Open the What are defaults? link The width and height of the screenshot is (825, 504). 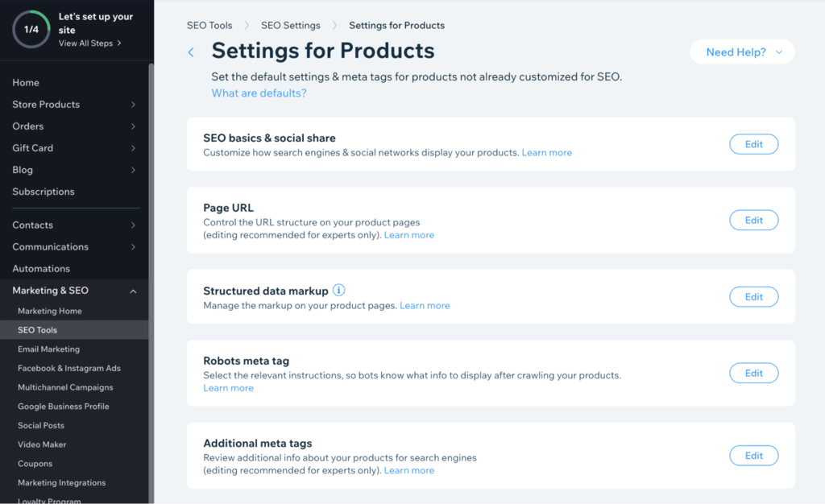coord(259,93)
